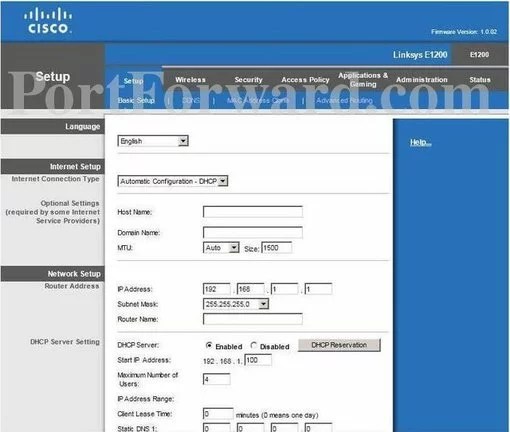Open the Help link
Image resolution: width=510 pixels, height=432 pixels.
click(x=421, y=143)
